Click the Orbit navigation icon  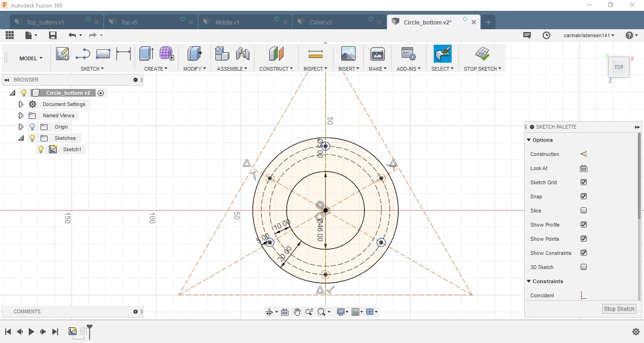pos(269,312)
